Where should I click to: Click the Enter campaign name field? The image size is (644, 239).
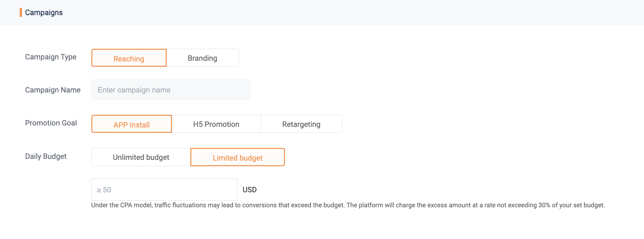(171, 90)
